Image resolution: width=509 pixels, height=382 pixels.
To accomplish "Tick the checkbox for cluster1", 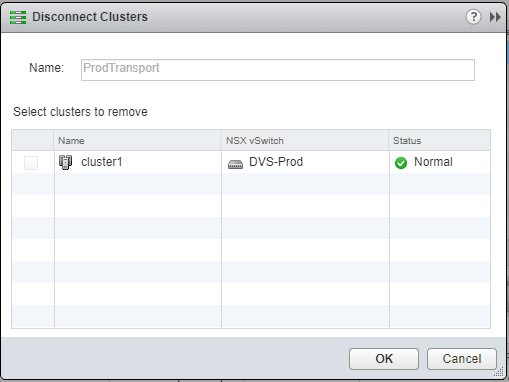I will click(x=31, y=163).
